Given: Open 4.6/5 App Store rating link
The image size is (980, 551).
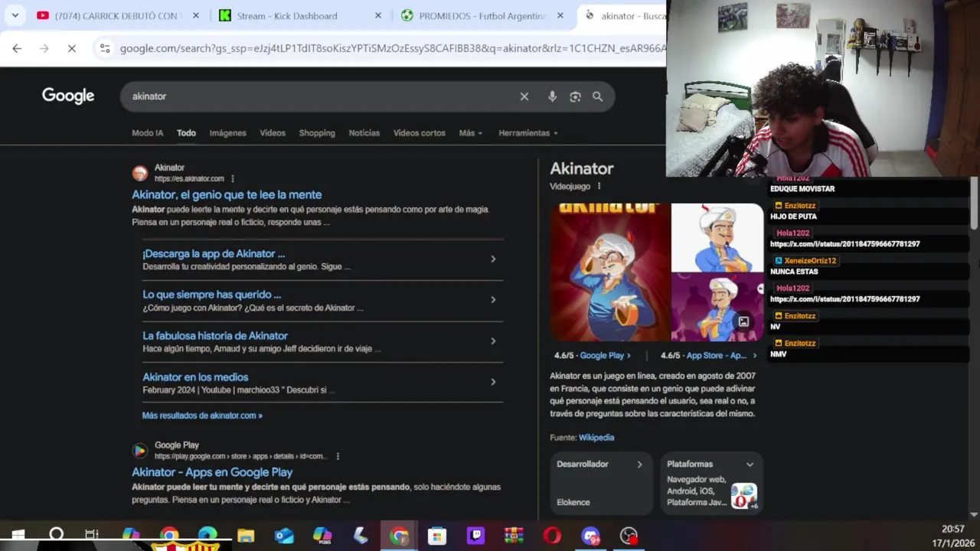Looking at the screenshot, I should click(708, 355).
